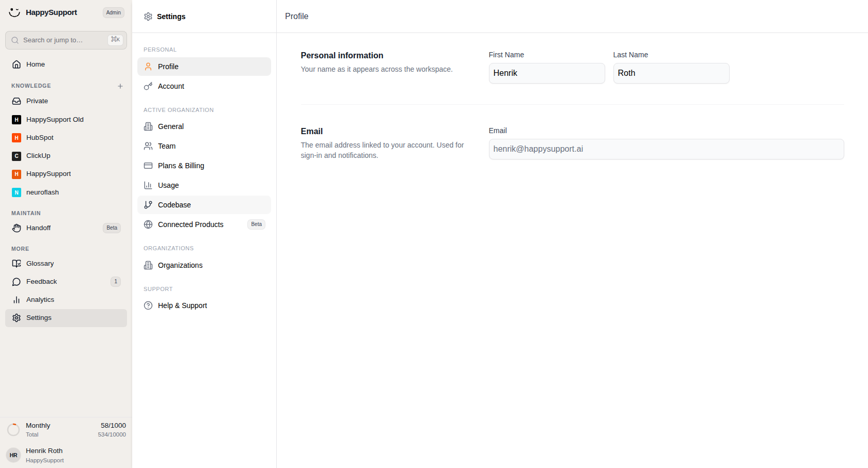The image size is (868, 468).
Task: Open the ClickUp knowledge base
Action: pyautogui.click(x=66, y=156)
